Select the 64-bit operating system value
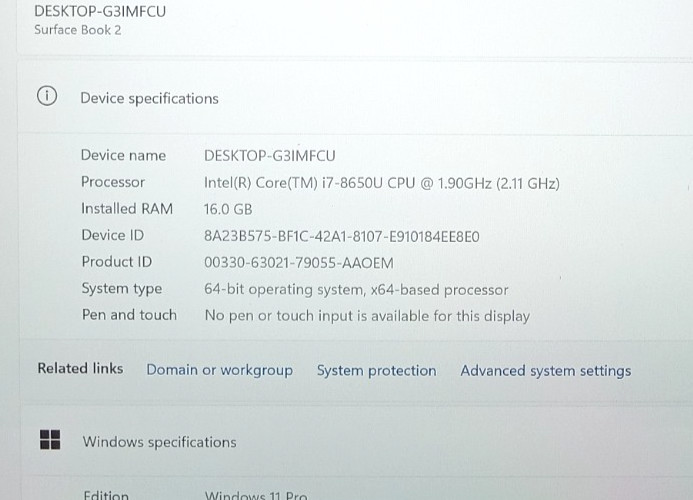The height and width of the screenshot is (500, 693). pyautogui.click(x=356, y=290)
